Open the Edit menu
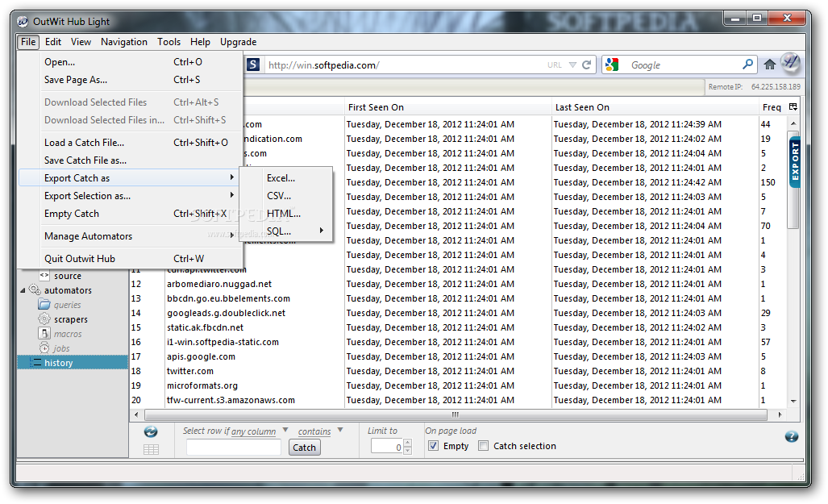The height and width of the screenshot is (504, 828). [x=52, y=42]
